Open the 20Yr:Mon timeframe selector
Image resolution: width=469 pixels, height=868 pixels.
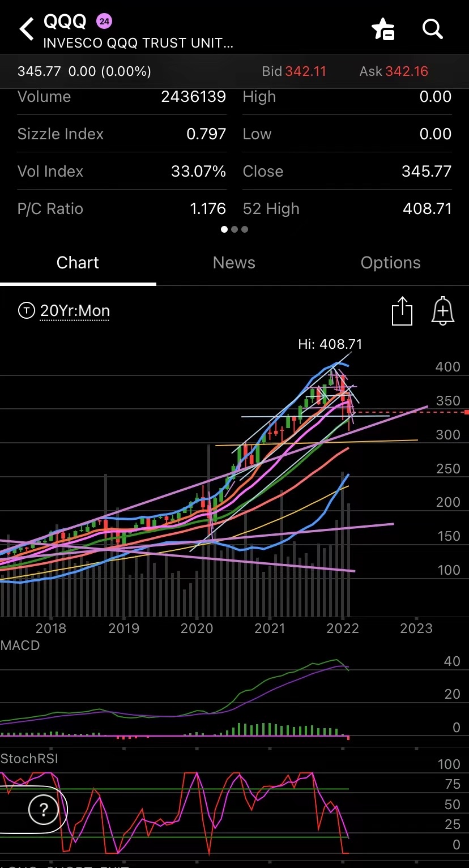point(75,311)
